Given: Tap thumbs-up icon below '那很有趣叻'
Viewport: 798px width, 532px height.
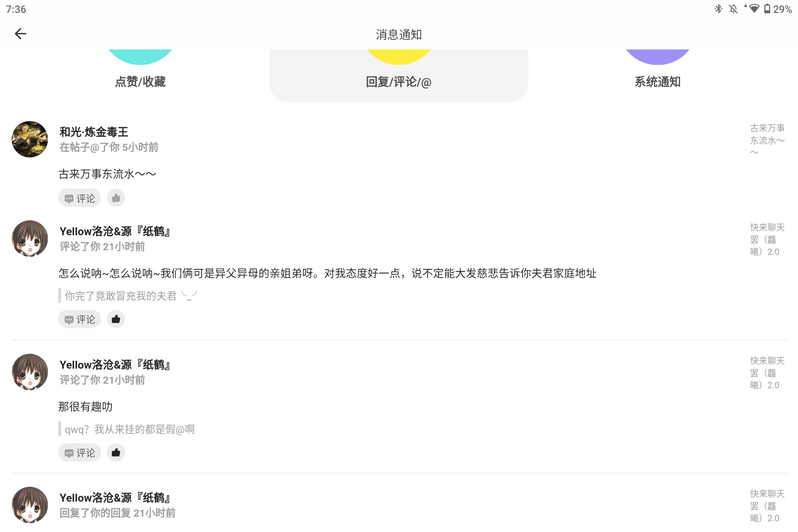Looking at the screenshot, I should tap(116, 452).
